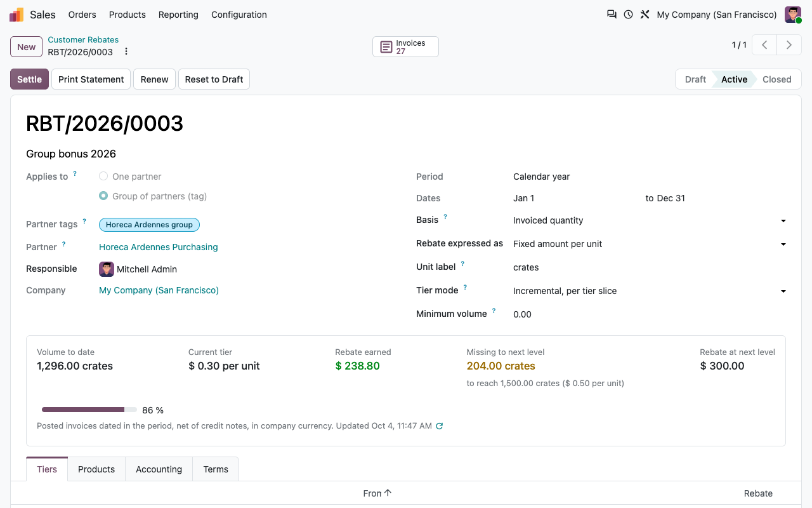Open the activities clock icon
Image resolution: width=812 pixels, height=508 pixels.
pyautogui.click(x=628, y=14)
